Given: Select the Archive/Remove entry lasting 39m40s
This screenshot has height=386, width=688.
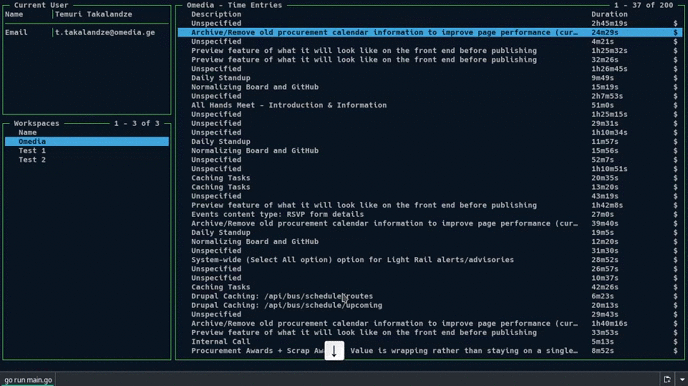Looking at the screenshot, I should 430,223.
